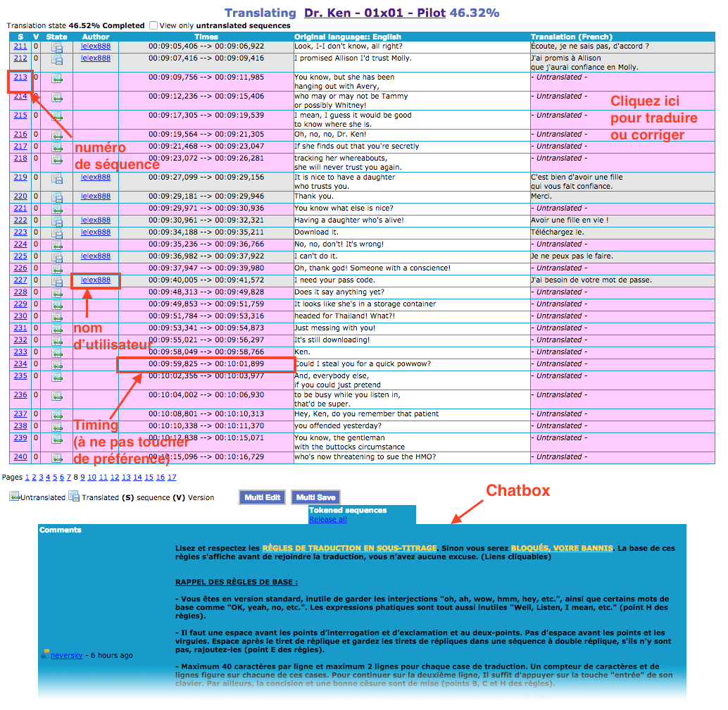Click the state icon in row 212
Screen dimensions: 728x710
[56, 59]
